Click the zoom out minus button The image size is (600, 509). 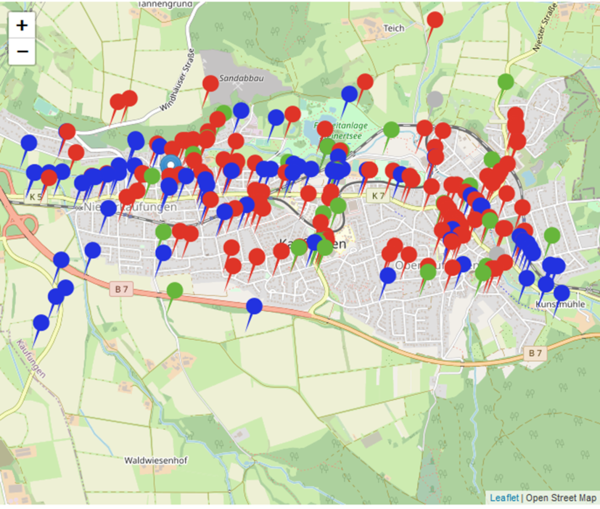[22, 52]
